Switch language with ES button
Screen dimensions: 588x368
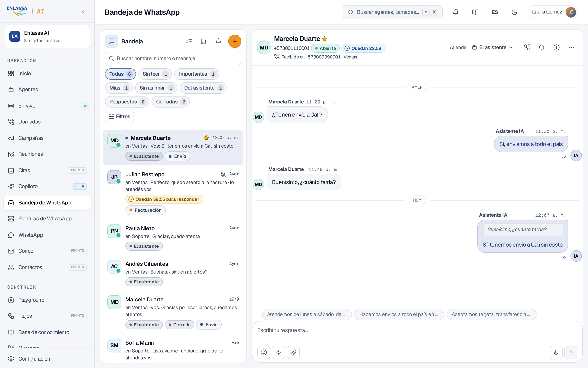[495, 12]
